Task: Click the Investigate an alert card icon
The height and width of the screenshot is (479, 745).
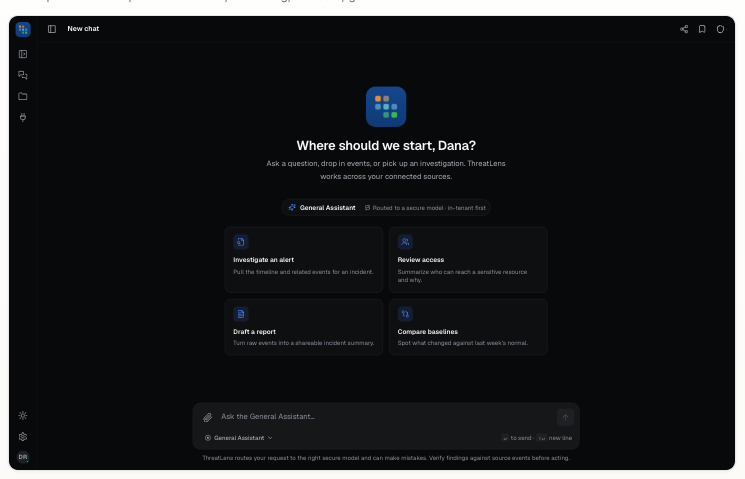Action: (x=241, y=242)
